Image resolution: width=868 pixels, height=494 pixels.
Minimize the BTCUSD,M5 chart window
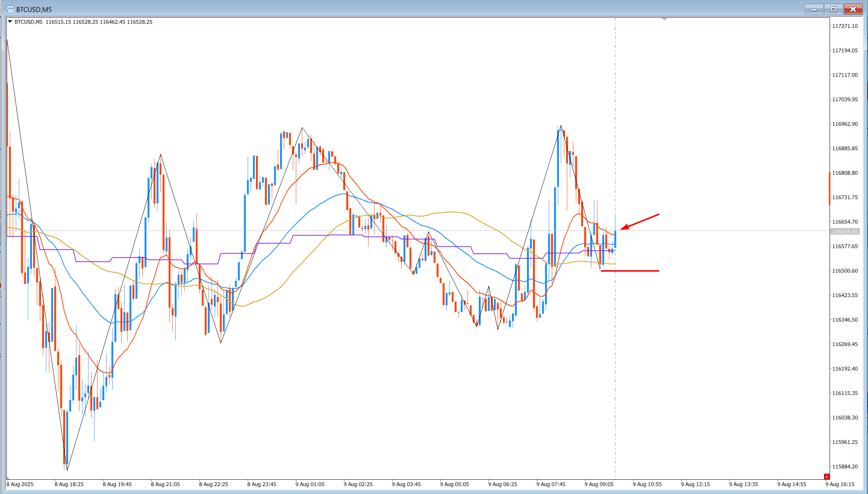coord(814,9)
